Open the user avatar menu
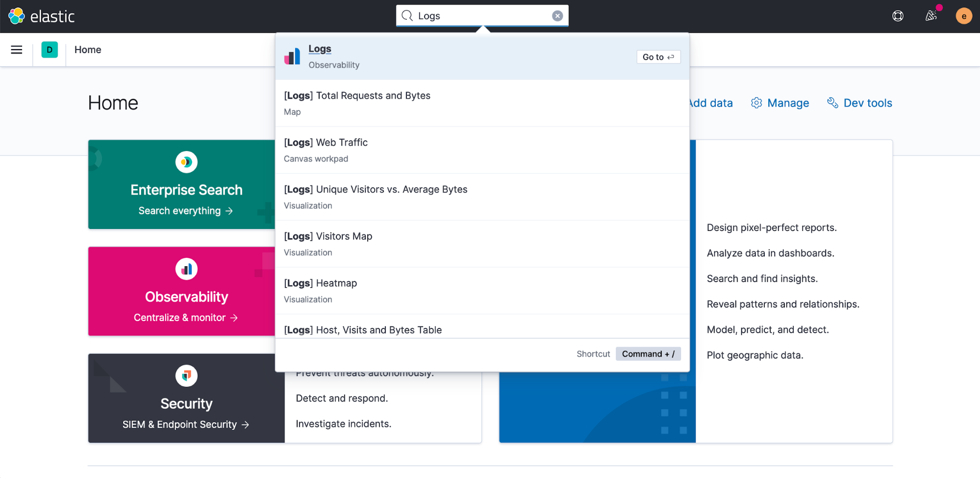The width and height of the screenshot is (980, 478). tap(964, 16)
